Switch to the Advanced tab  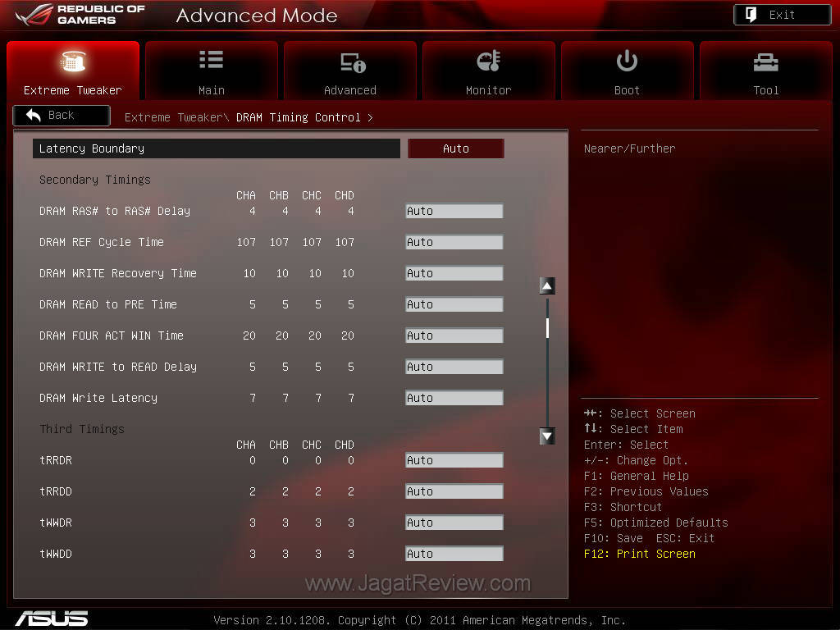(x=349, y=71)
